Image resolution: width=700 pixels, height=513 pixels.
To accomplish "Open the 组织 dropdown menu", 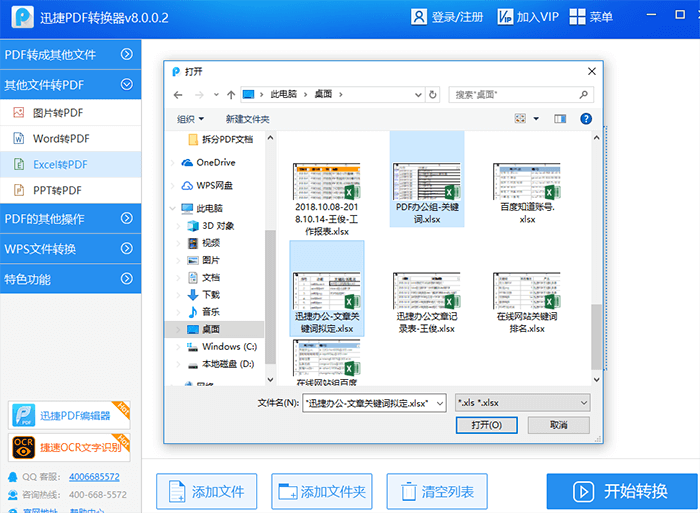I will tap(190, 119).
